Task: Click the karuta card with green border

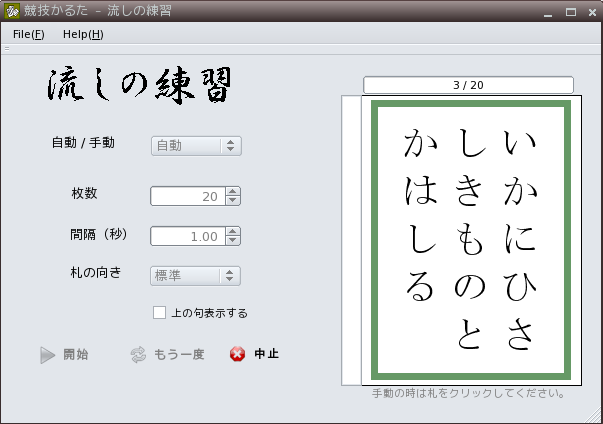Action: click(470, 240)
